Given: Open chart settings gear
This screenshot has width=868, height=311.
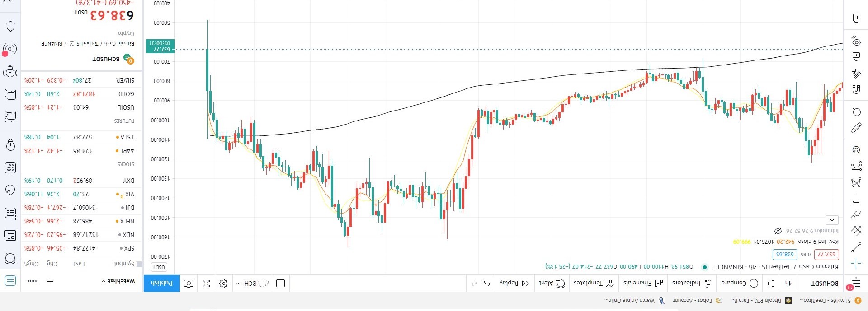Looking at the screenshot, I should (224, 283).
